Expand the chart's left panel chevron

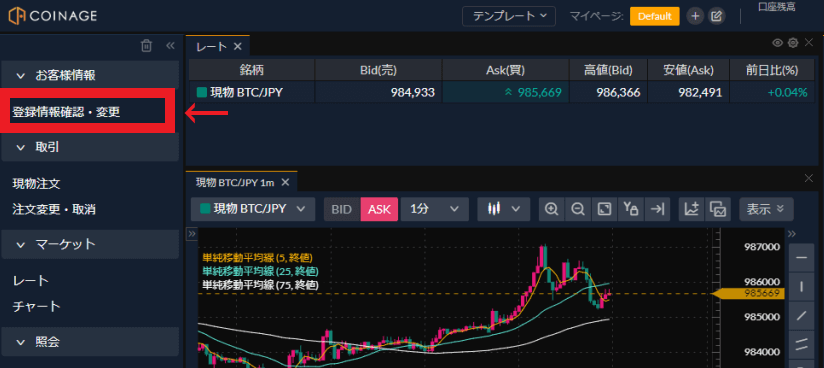[192, 233]
